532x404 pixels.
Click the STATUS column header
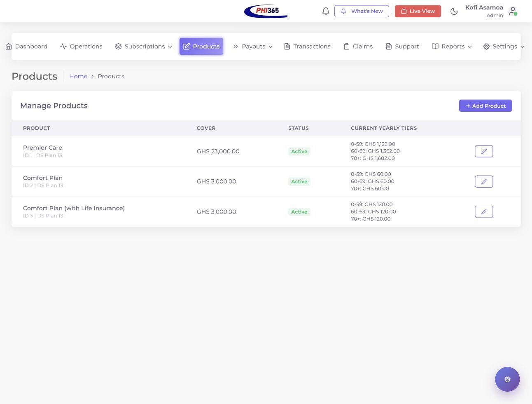coord(299,128)
